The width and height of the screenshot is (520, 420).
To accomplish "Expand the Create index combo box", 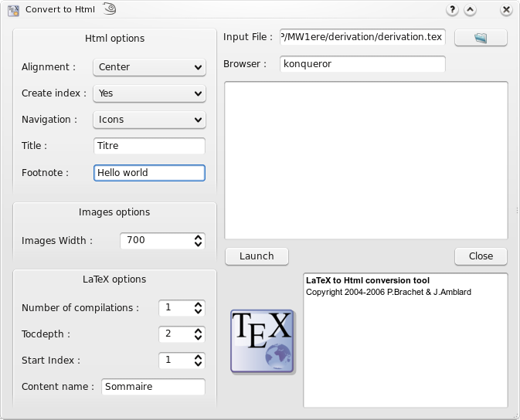I will tap(149, 93).
